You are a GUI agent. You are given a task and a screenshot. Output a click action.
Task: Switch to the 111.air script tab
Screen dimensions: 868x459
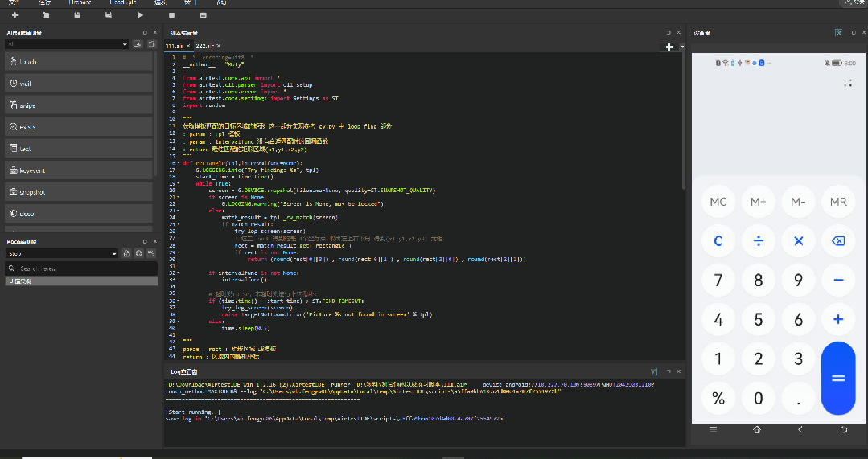(x=174, y=46)
